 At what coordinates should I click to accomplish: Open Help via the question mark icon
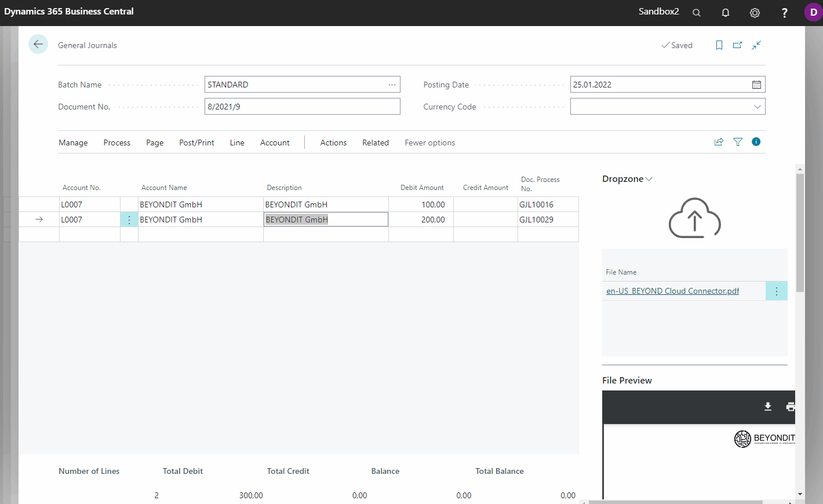[784, 12]
